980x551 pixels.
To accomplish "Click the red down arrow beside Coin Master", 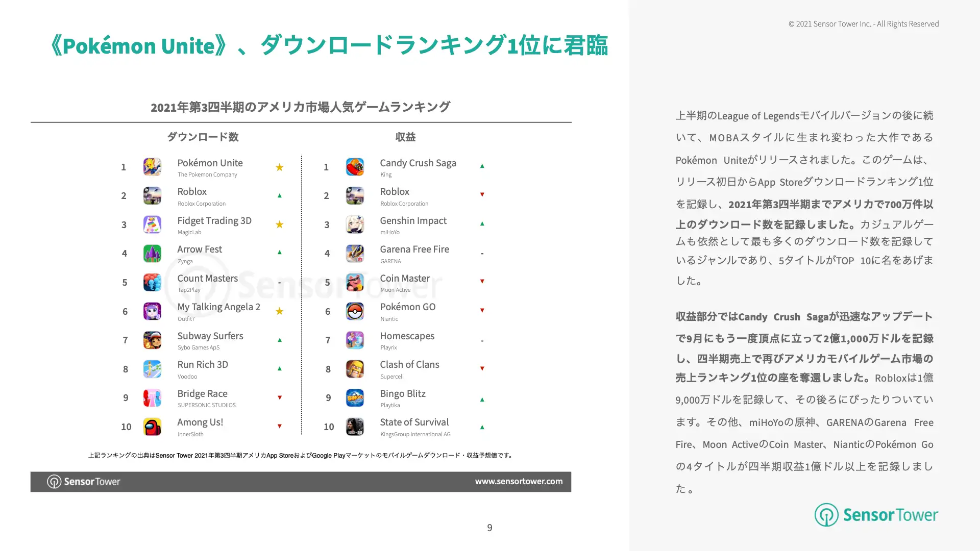I will [x=482, y=281].
